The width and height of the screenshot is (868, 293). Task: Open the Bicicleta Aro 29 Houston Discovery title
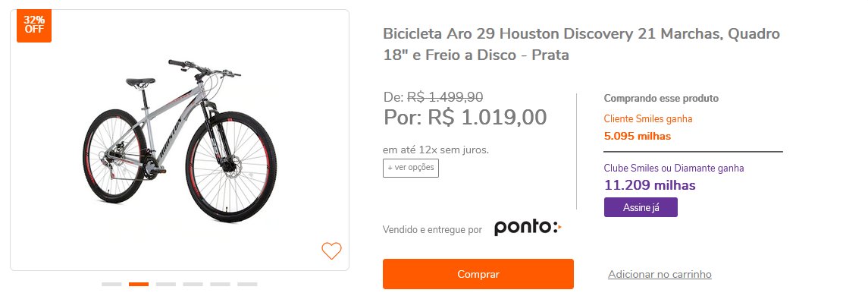pyautogui.click(x=581, y=44)
